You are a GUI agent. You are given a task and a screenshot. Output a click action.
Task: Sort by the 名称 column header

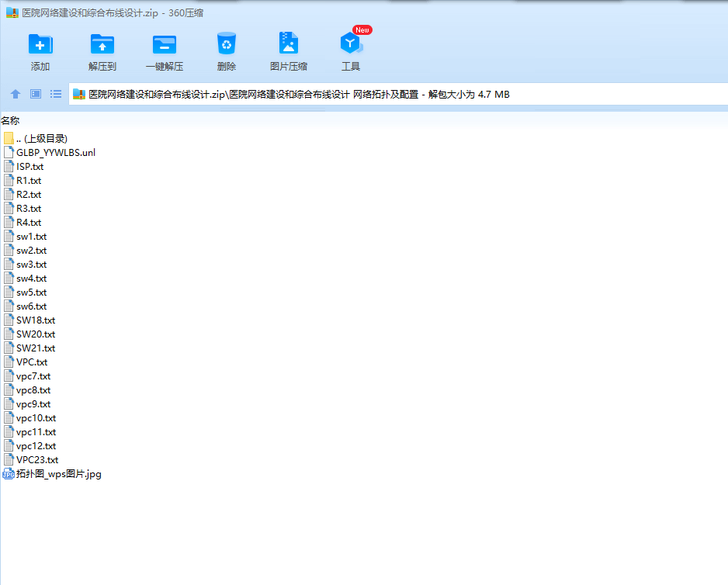(10, 121)
